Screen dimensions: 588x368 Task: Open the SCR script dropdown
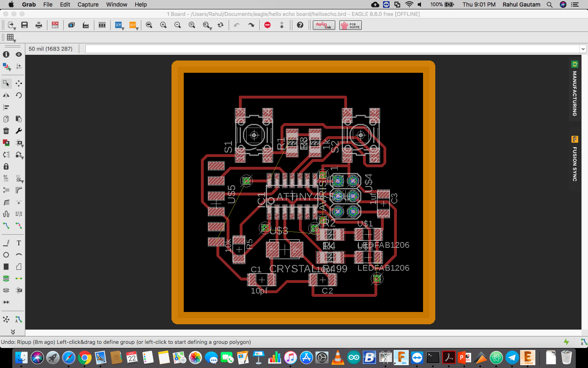(x=119, y=25)
